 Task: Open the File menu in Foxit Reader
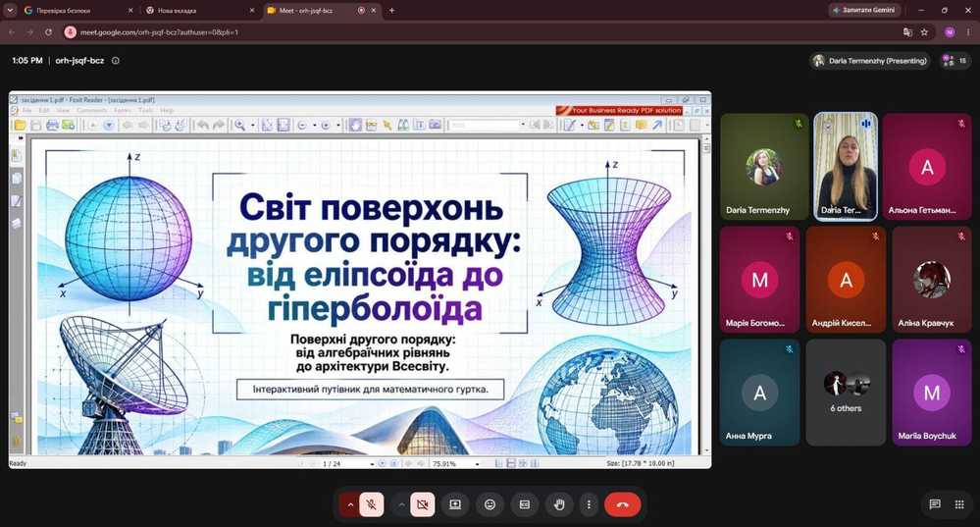click(26, 110)
